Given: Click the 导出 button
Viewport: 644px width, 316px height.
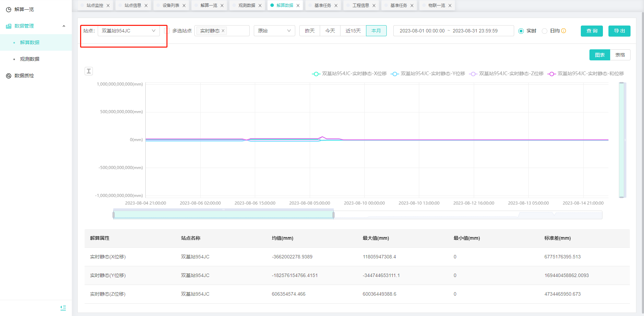Looking at the screenshot, I should pyautogui.click(x=619, y=31).
